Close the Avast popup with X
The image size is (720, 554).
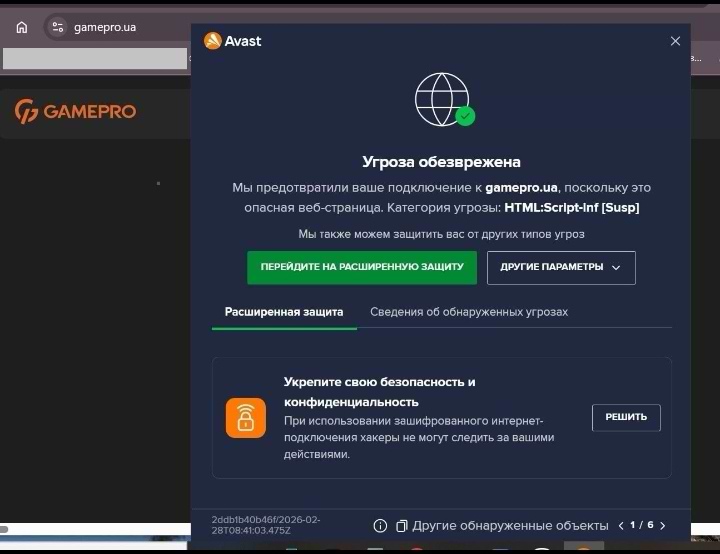point(675,41)
